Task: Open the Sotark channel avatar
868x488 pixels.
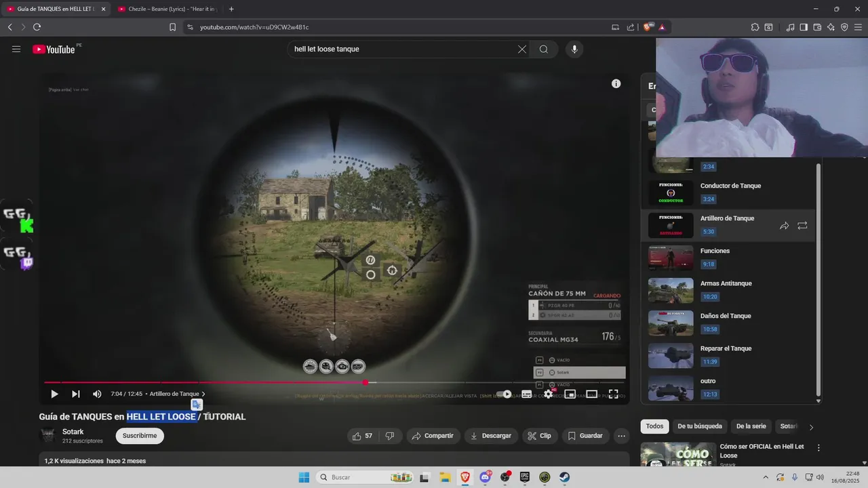Action: pyautogui.click(x=48, y=436)
